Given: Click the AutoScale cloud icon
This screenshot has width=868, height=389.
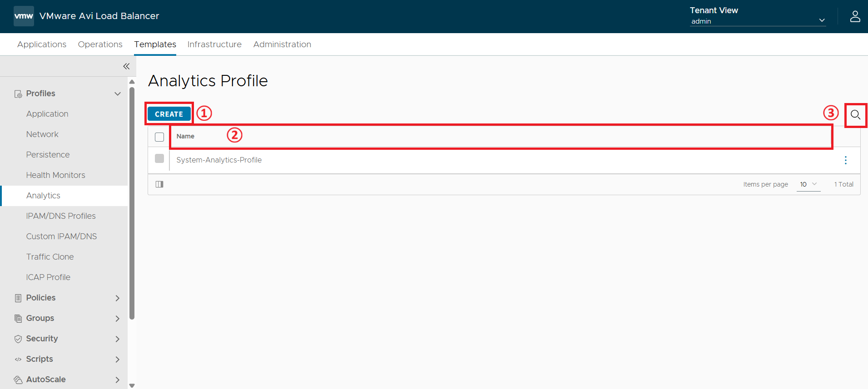Looking at the screenshot, I should [x=18, y=380].
